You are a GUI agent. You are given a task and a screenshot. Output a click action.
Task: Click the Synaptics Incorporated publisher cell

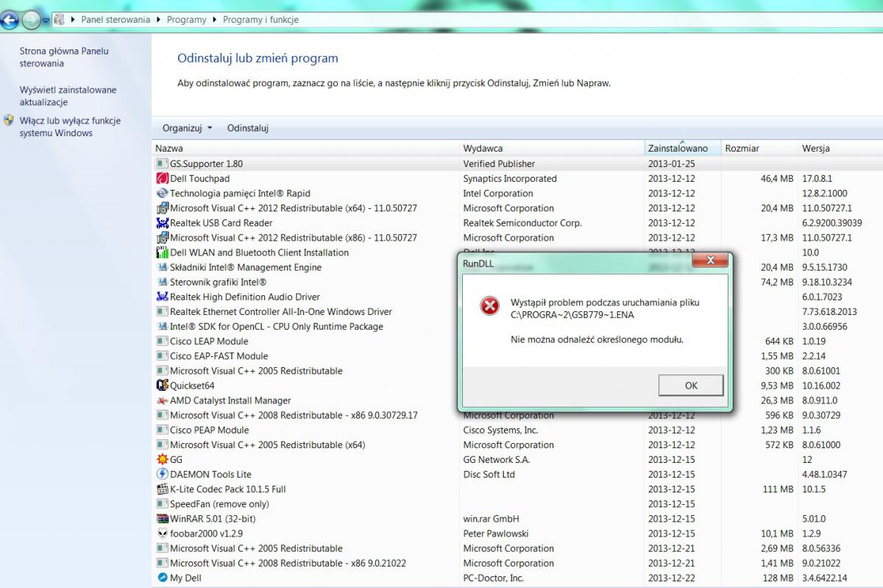pyautogui.click(x=510, y=178)
